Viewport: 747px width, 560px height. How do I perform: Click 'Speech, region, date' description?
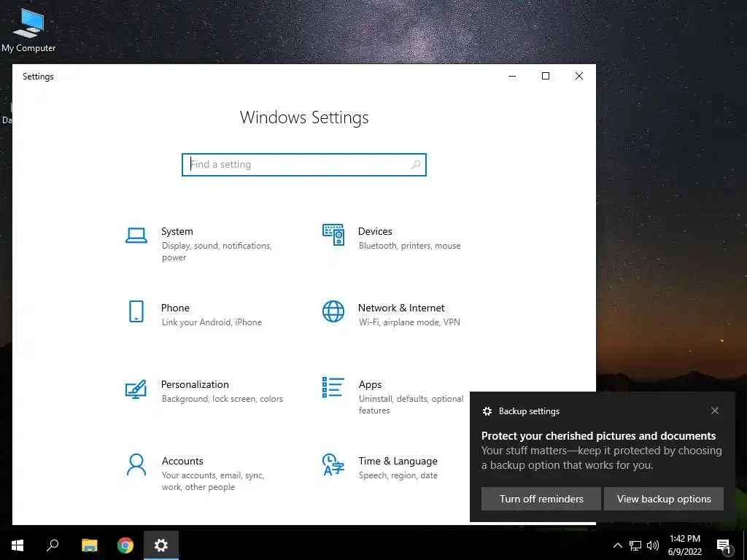(x=398, y=475)
